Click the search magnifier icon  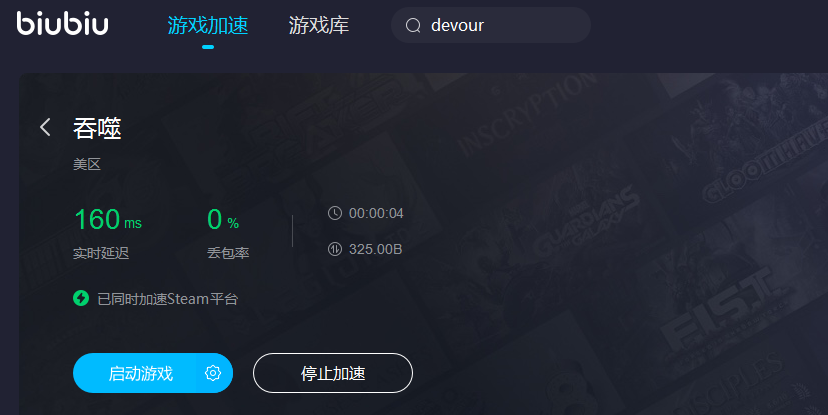[413, 25]
